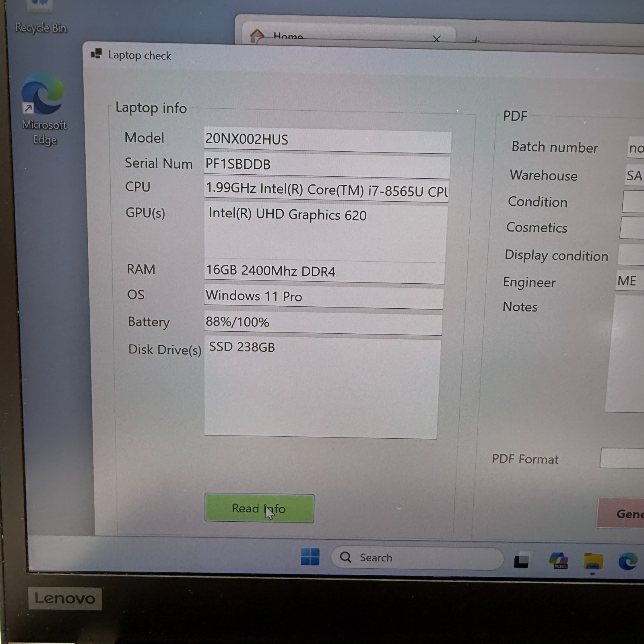Open a new tab with plus button
The height and width of the screenshot is (644, 644).
[x=476, y=40]
